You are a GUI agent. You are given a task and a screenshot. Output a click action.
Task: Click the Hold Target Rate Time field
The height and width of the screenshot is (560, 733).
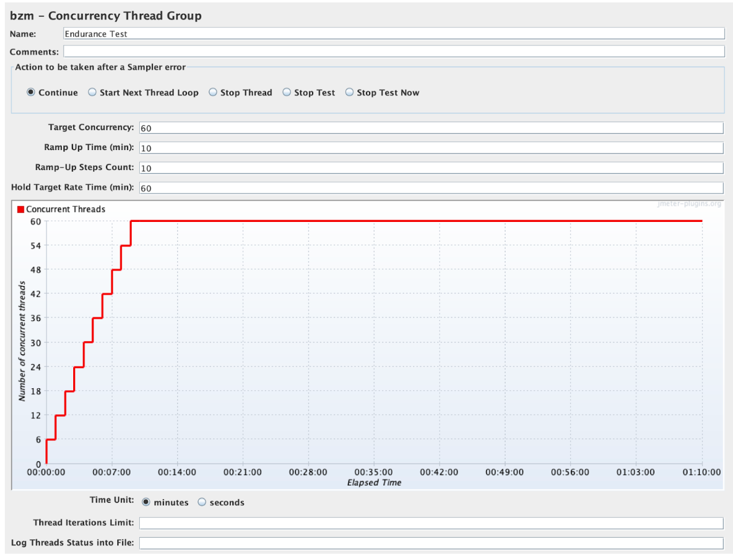[431, 188]
